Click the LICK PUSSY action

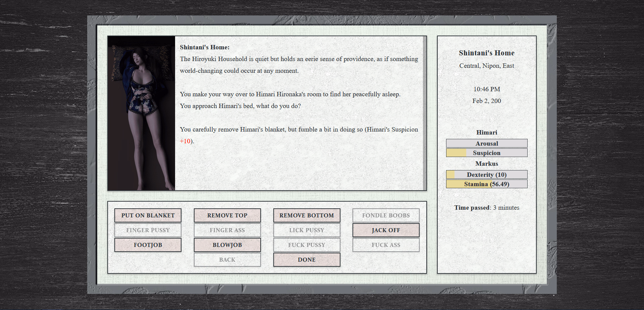point(307,230)
